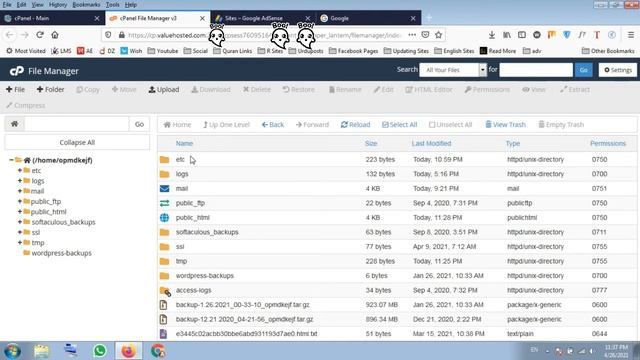Viewport: 640px width, 360px height.
Task: Focus the search for text field
Action: coord(536,70)
